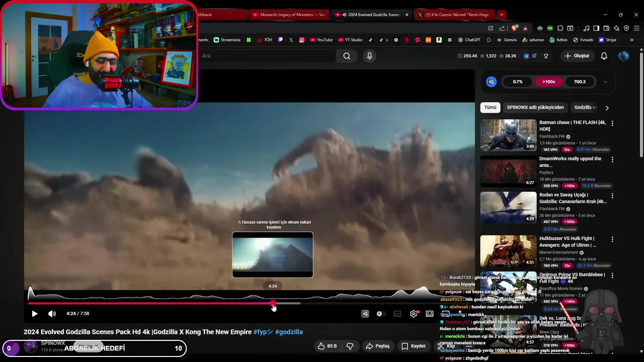The width and height of the screenshot is (644, 362).
Task: Open options for DreamWorks really upped video
Action: [612, 159]
